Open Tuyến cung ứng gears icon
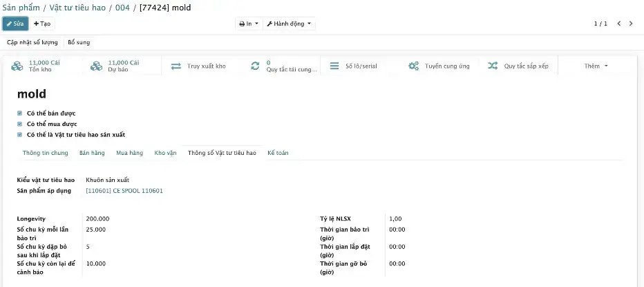Viewport: 644px width, 287px height. [413, 66]
